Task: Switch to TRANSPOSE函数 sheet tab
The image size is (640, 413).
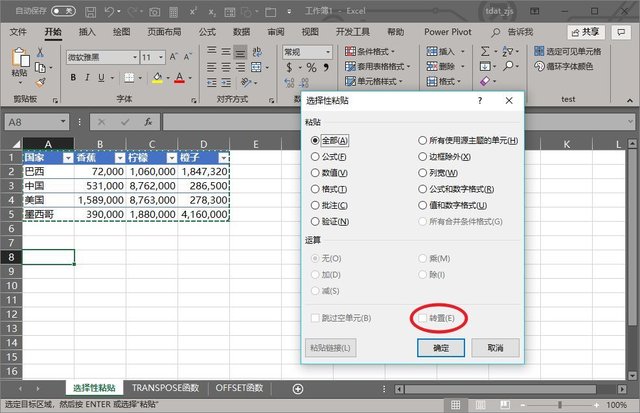Action: click(166, 388)
